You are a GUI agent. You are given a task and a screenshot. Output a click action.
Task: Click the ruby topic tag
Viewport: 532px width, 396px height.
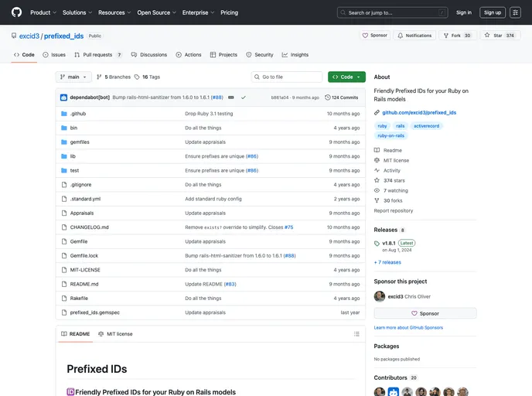click(x=382, y=126)
